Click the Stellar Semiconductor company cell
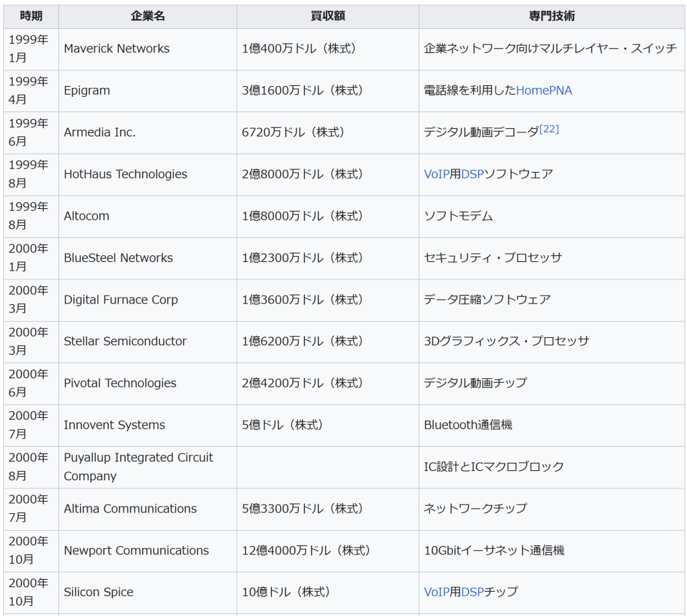687x616 pixels. (x=125, y=341)
